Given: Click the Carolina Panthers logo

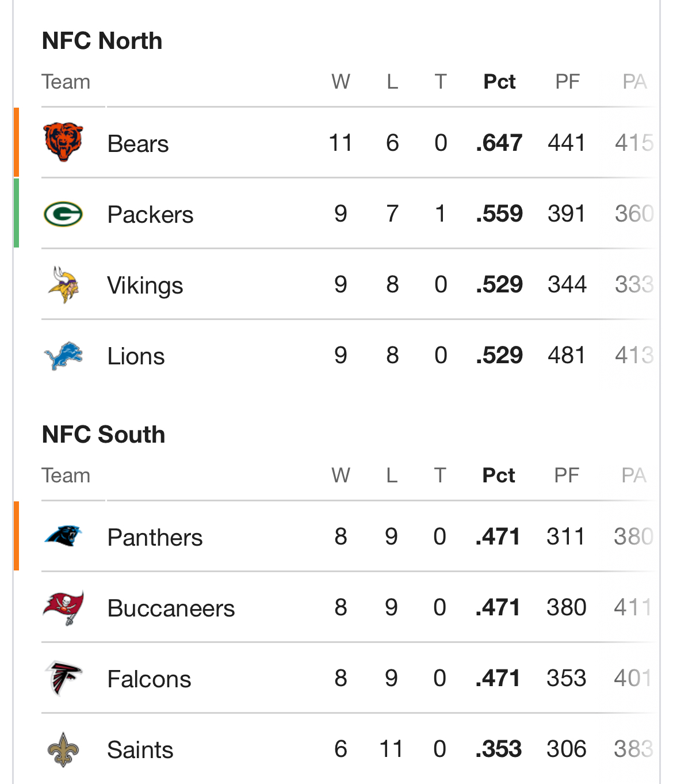Looking at the screenshot, I should point(63,536).
